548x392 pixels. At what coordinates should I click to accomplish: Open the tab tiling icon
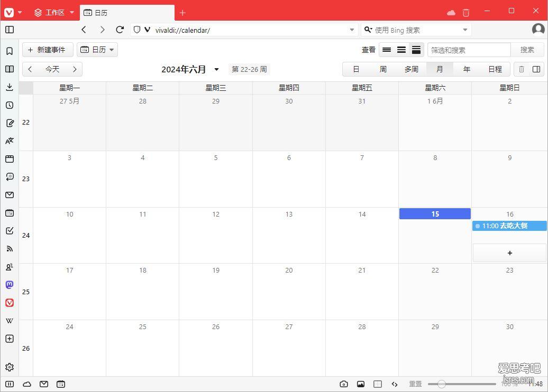378,384
